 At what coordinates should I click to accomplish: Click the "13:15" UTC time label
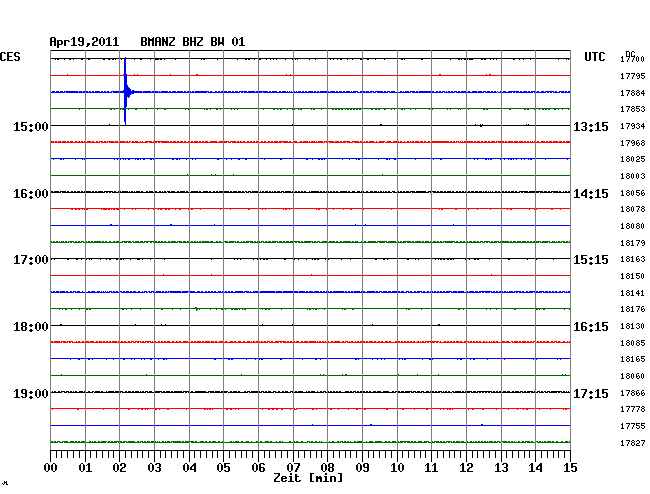[591, 126]
